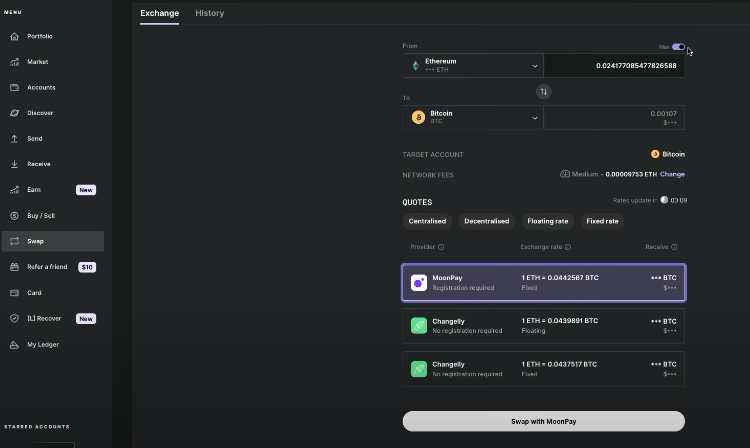
Task: Click the Ethereum diamond logo
Action: coord(416,66)
